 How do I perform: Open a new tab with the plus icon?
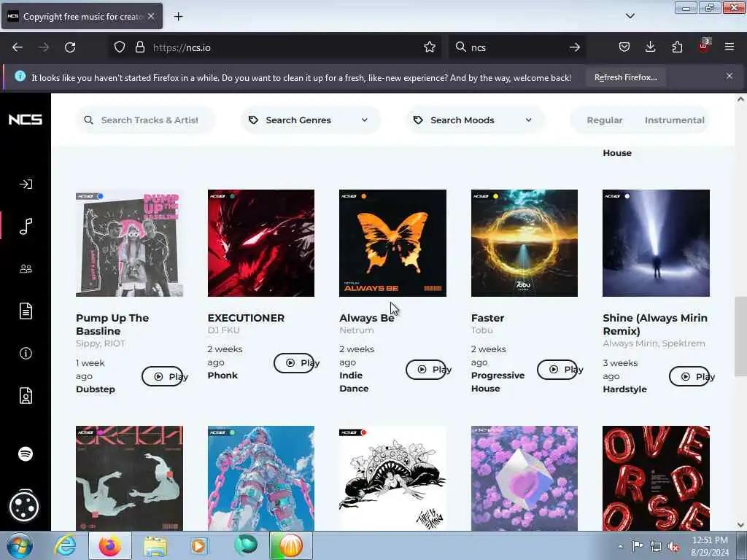click(178, 17)
